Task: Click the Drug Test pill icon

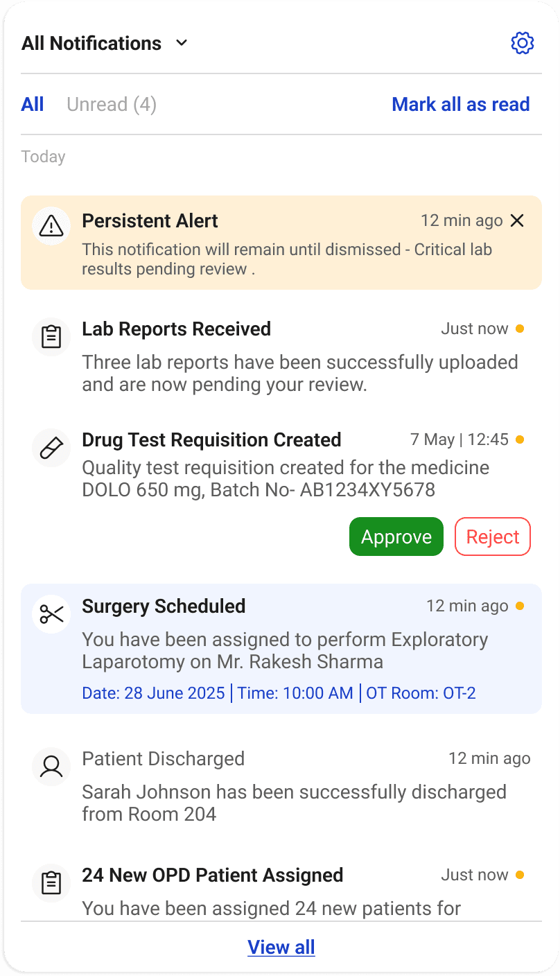Action: [x=51, y=448]
